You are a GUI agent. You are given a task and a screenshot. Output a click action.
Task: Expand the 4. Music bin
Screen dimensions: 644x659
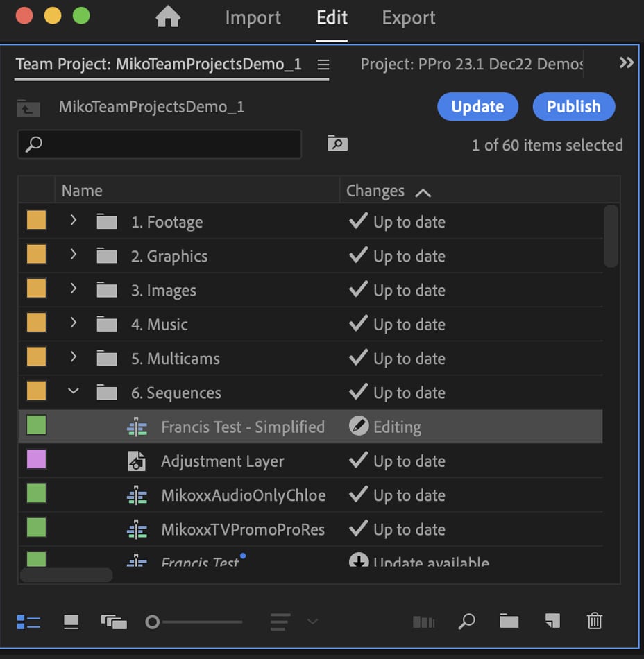pyautogui.click(x=74, y=323)
